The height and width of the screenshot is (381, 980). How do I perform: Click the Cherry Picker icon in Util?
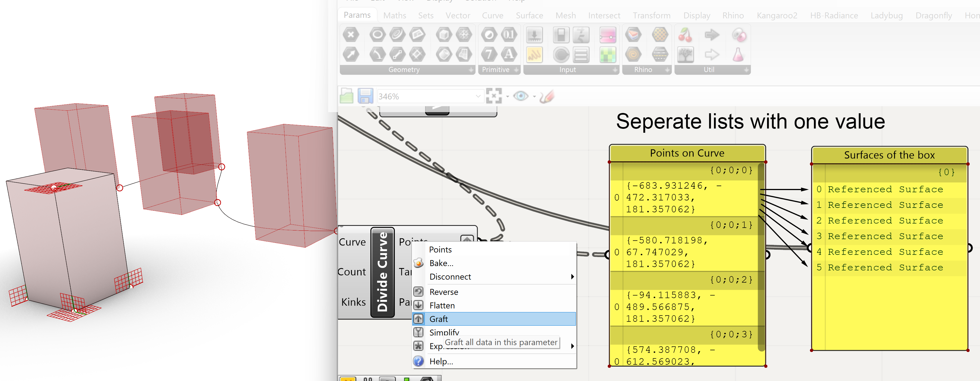[685, 35]
